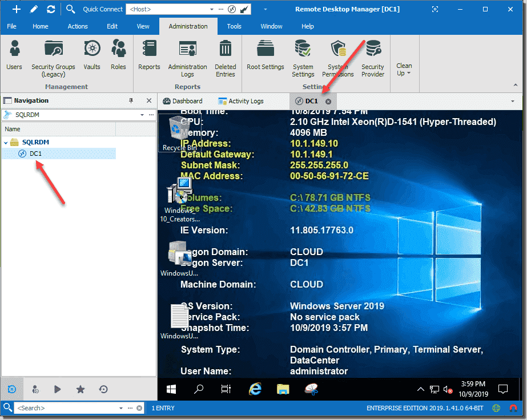Launch Internet Explorer from the taskbar

(255, 389)
